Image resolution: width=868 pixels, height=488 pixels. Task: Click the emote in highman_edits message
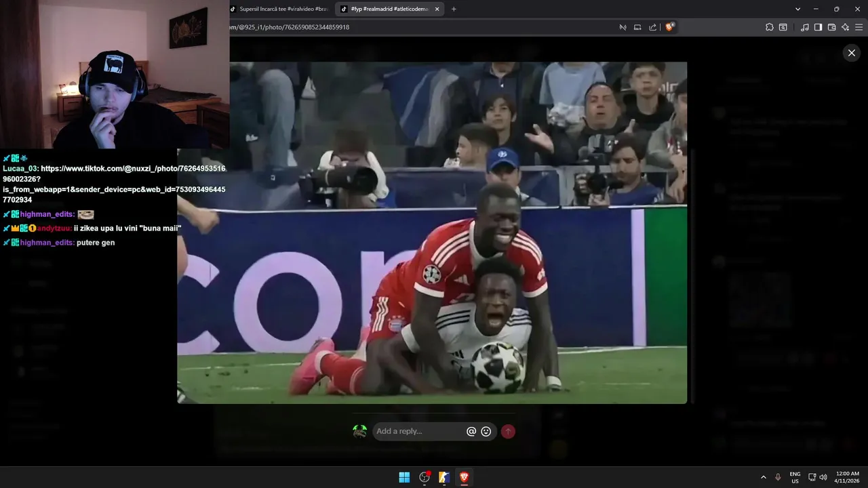pyautogui.click(x=85, y=214)
